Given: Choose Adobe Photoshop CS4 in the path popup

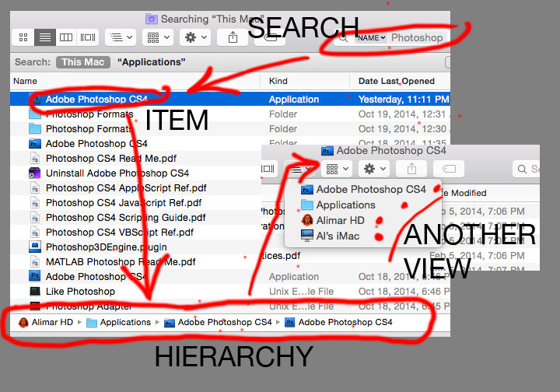Looking at the screenshot, I should tap(363, 189).
